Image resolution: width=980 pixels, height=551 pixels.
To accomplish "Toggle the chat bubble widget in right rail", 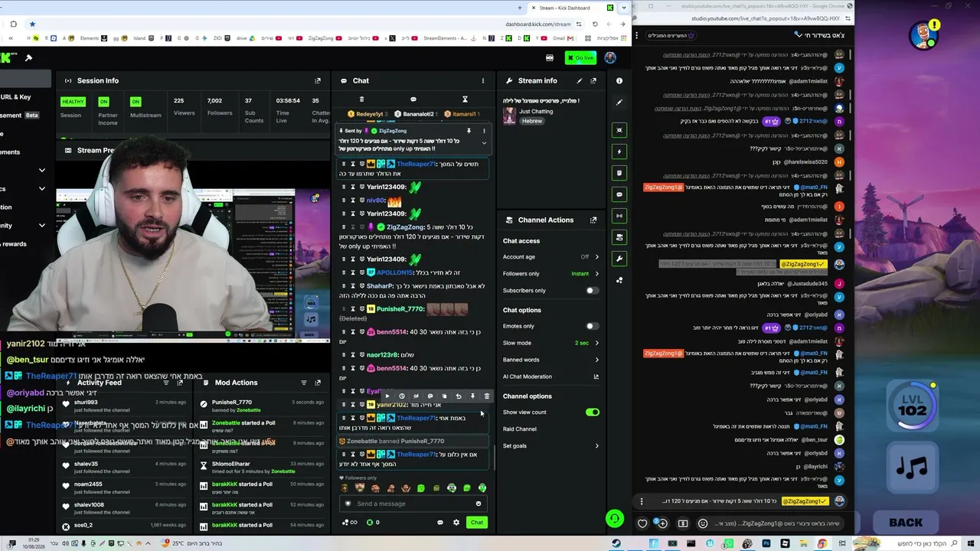I will [x=619, y=194].
